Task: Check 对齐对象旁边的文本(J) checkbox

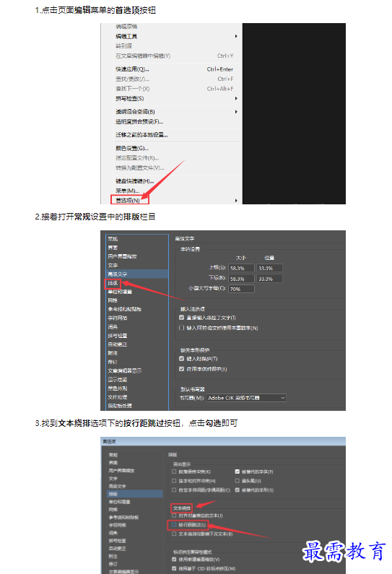Action: click(174, 516)
